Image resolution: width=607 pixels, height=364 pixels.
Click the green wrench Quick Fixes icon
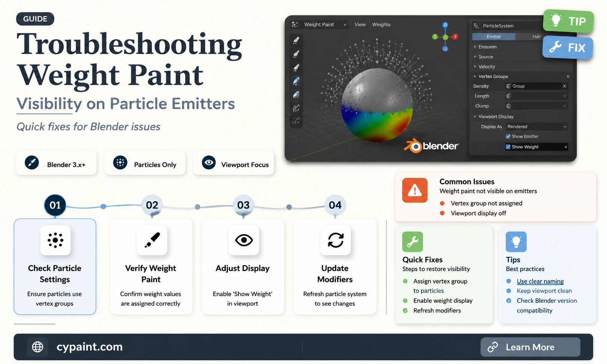[412, 242]
